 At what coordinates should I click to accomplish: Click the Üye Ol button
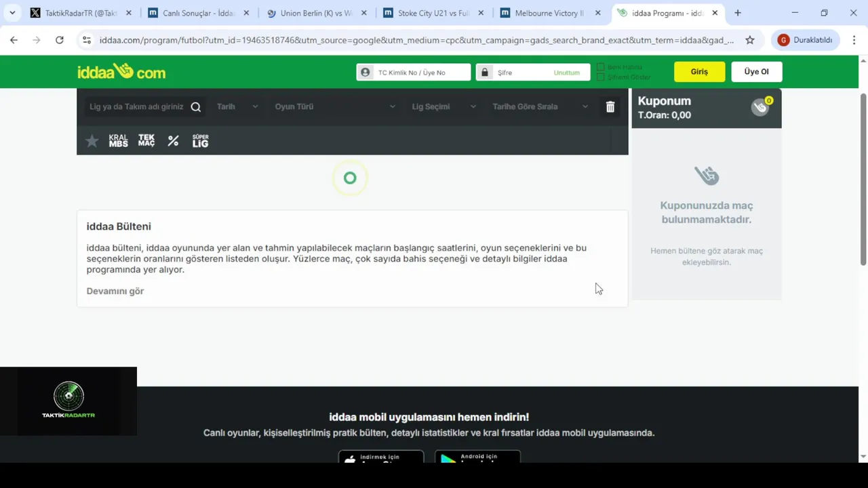(x=757, y=72)
